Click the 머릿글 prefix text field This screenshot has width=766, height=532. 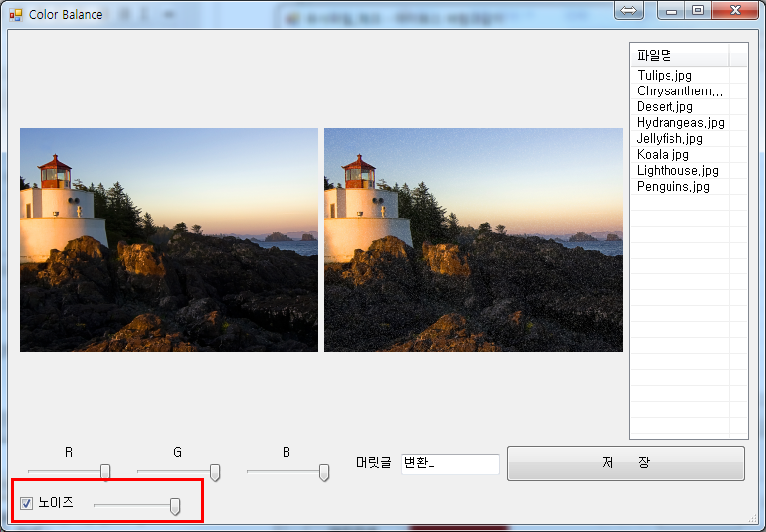click(x=451, y=463)
